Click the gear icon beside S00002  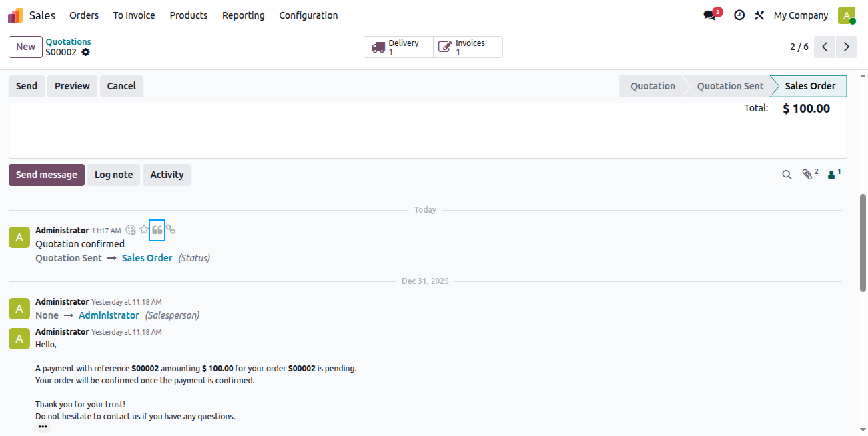pos(85,52)
